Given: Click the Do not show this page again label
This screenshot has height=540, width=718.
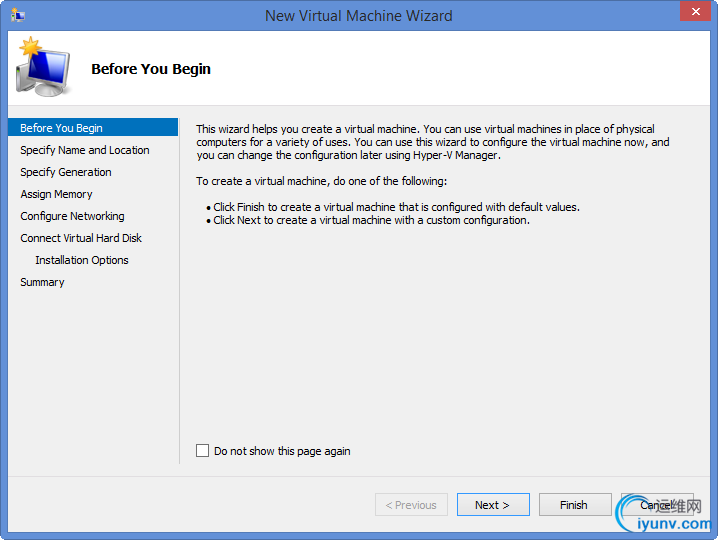Looking at the screenshot, I should [x=282, y=451].
